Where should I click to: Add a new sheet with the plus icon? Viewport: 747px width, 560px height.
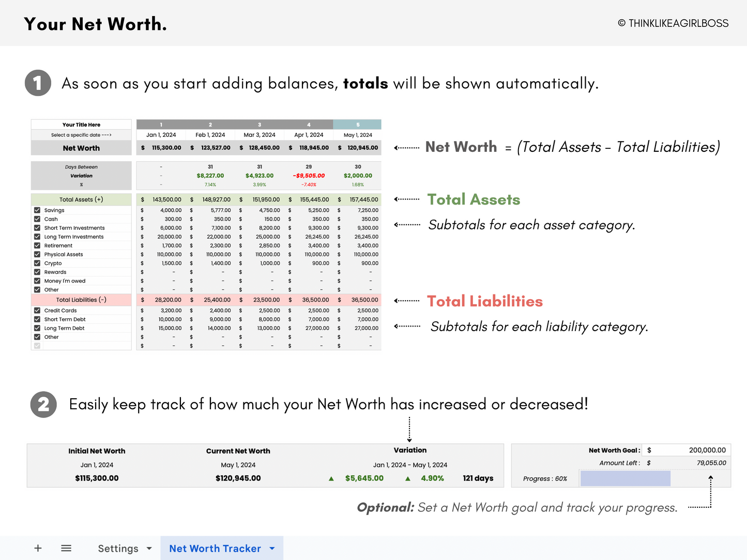tap(38, 548)
